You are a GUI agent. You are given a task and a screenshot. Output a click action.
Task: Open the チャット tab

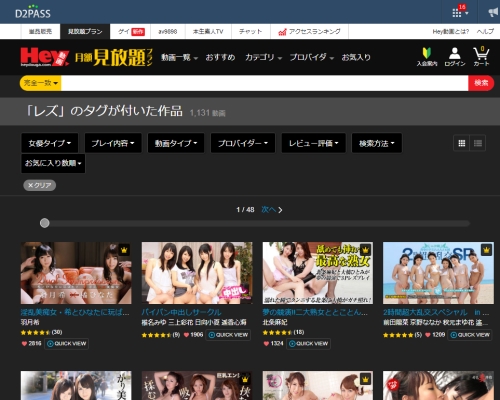(x=251, y=32)
